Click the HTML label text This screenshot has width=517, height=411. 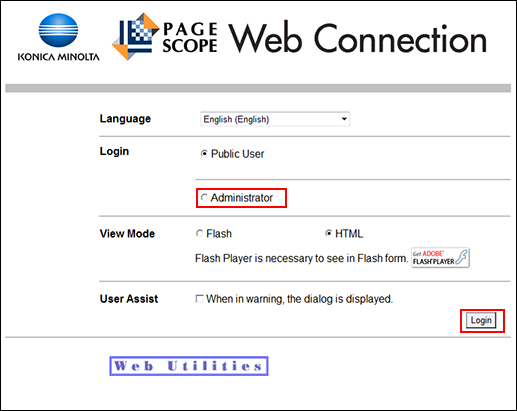(x=349, y=234)
